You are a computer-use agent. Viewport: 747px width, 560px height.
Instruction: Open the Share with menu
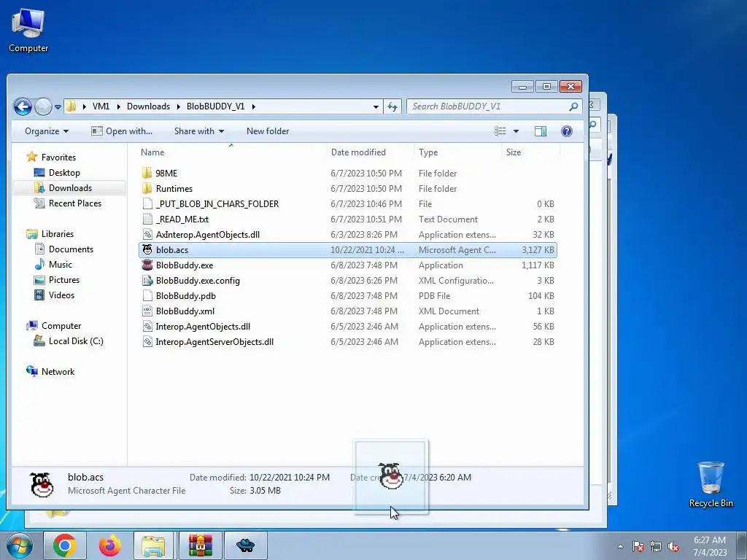click(199, 131)
